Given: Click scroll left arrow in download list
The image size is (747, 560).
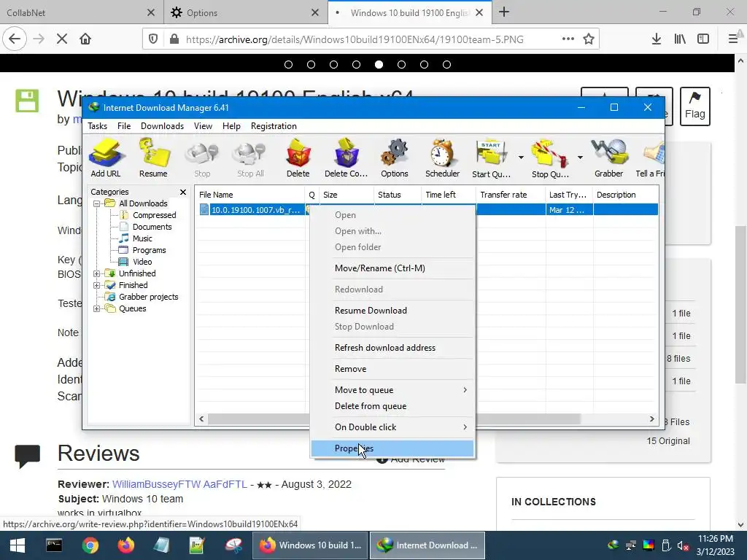Looking at the screenshot, I should pos(201,419).
